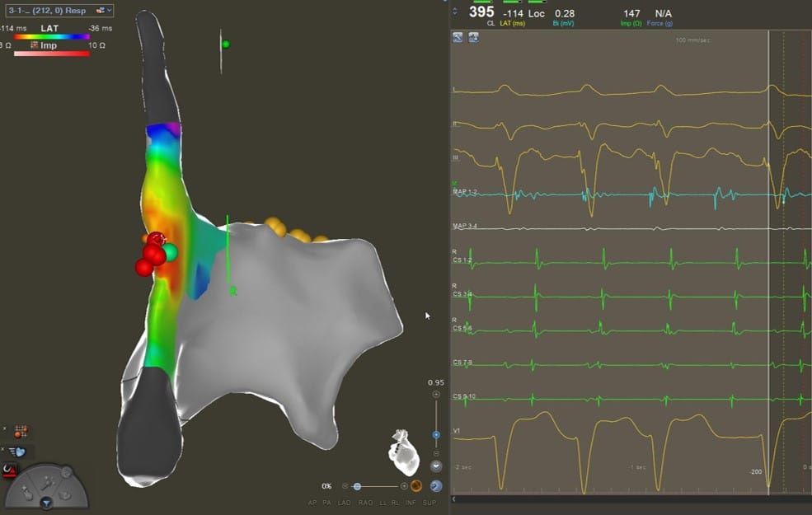Image resolution: width=812 pixels, height=515 pixels.
Task: Click the N/A Force (g) value
Action: coord(663,13)
